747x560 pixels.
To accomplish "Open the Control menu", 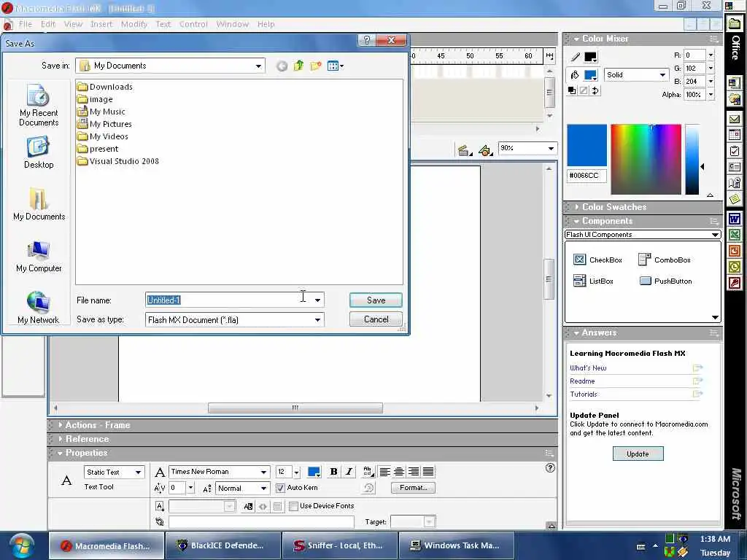I will point(193,24).
